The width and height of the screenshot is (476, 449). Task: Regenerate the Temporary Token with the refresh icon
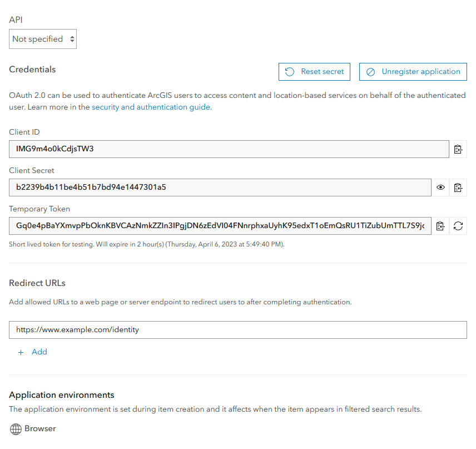coord(458,226)
